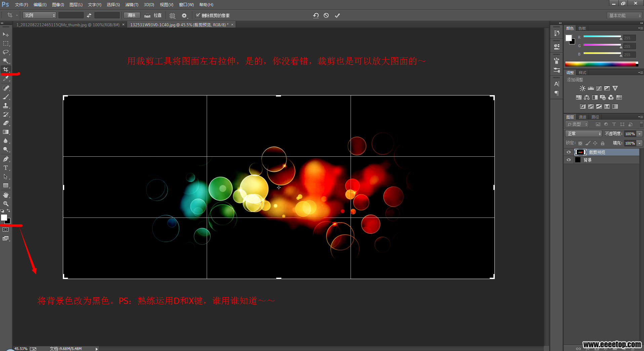Open the Paragraph panel icon
The height and width of the screenshot is (351, 644).
click(x=557, y=93)
